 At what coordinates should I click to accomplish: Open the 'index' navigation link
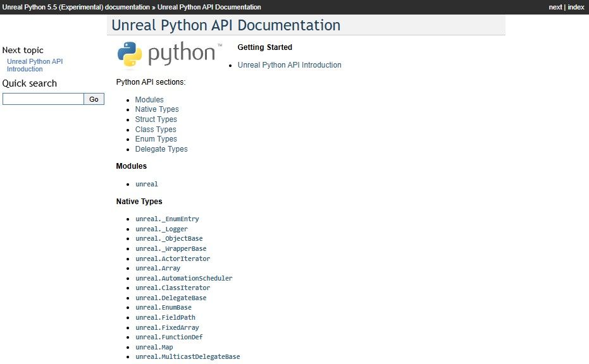[576, 7]
